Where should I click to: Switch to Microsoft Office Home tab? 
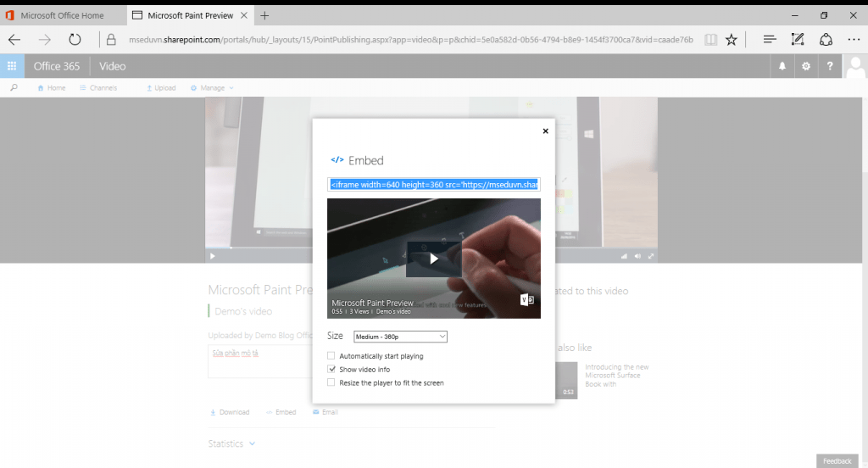pos(62,15)
